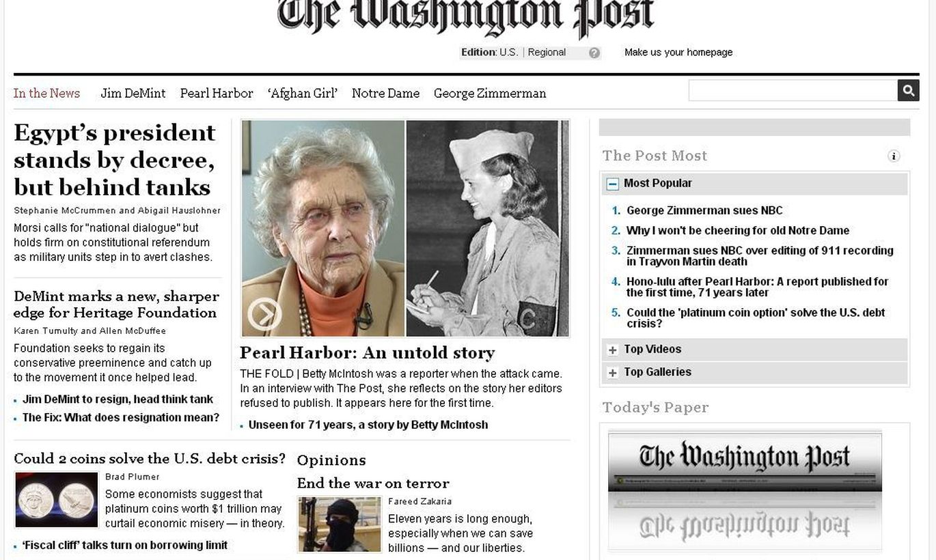This screenshot has height=560, width=936.
Task: Open the platinum coins thumbnail image
Action: (57, 500)
